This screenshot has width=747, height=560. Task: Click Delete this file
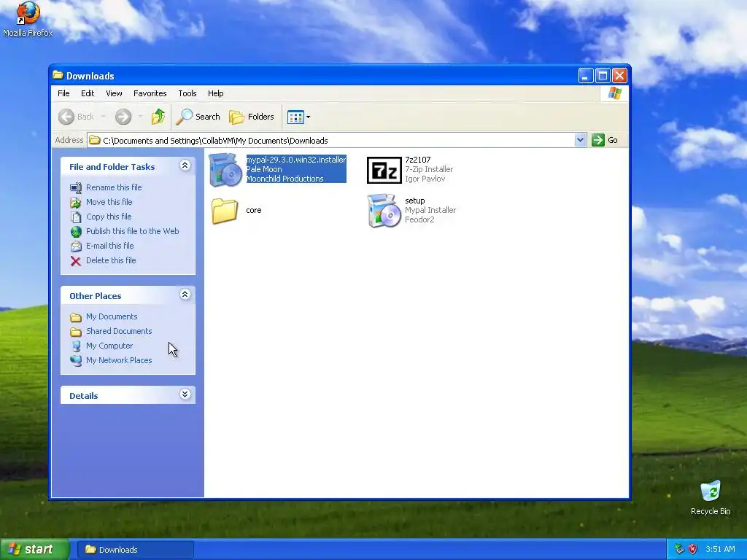click(111, 260)
